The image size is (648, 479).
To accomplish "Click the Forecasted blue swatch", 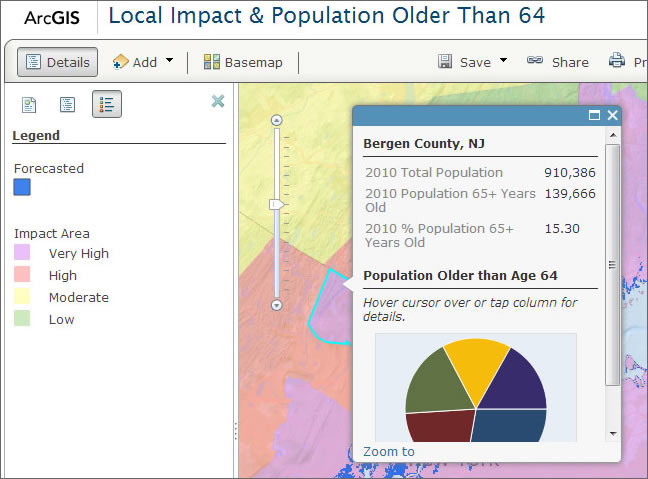I will coord(22,187).
